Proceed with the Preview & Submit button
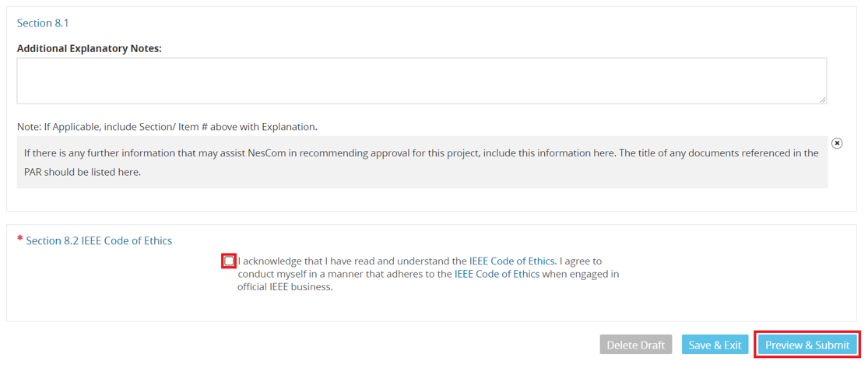This screenshot has height=368, width=868. (x=807, y=345)
